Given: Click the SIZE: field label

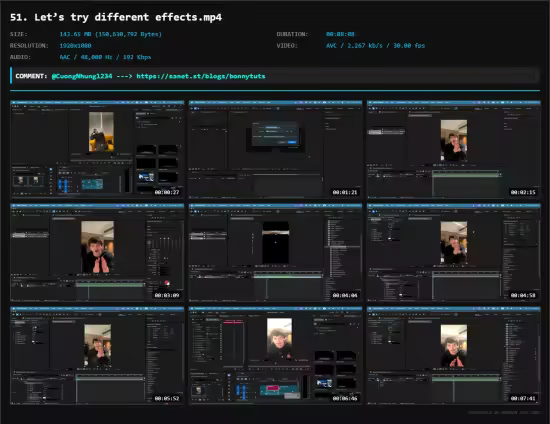Looking at the screenshot, I should [19, 34].
